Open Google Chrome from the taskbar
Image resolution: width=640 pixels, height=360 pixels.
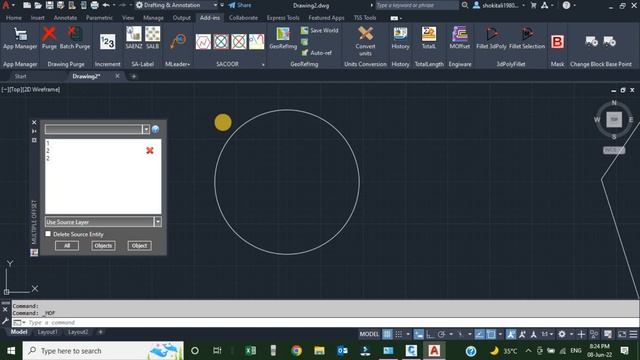(297, 351)
